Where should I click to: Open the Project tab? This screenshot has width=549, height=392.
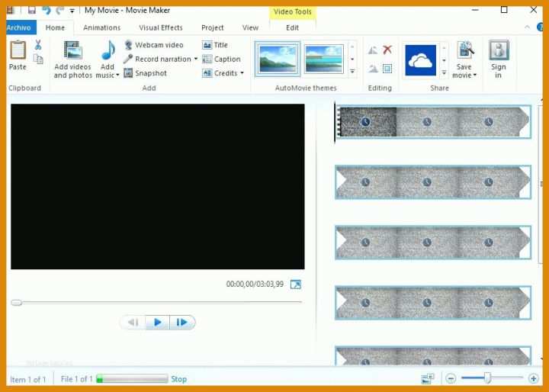coord(212,27)
